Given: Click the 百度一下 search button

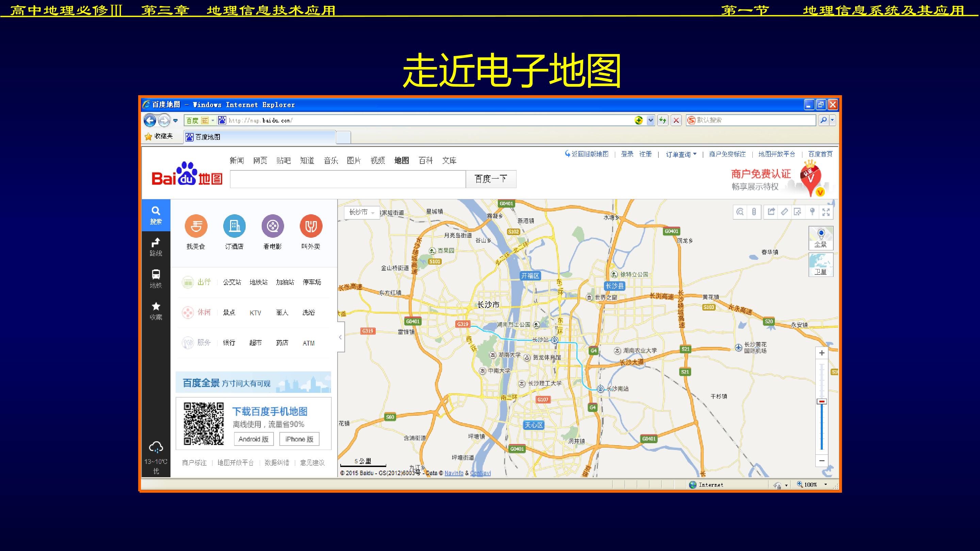Looking at the screenshot, I should (491, 179).
